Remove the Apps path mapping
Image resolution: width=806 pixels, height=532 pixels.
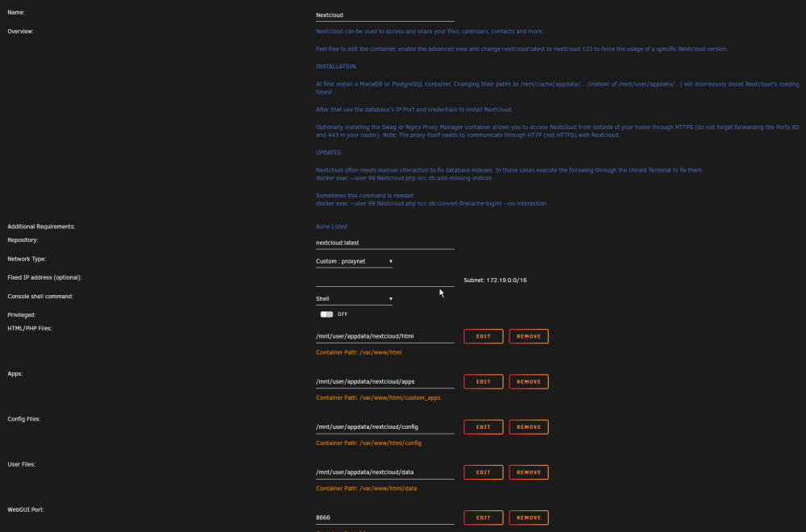pyautogui.click(x=529, y=381)
